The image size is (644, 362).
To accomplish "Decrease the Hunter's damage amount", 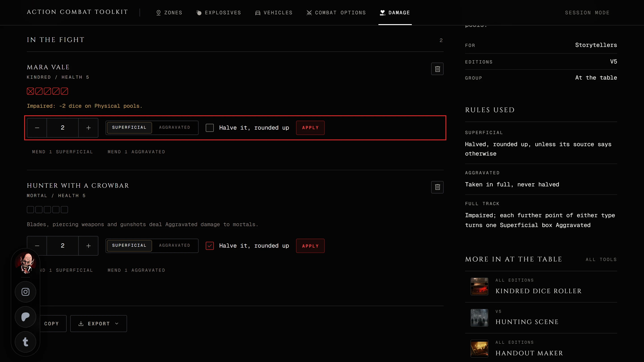I will pyautogui.click(x=37, y=246).
